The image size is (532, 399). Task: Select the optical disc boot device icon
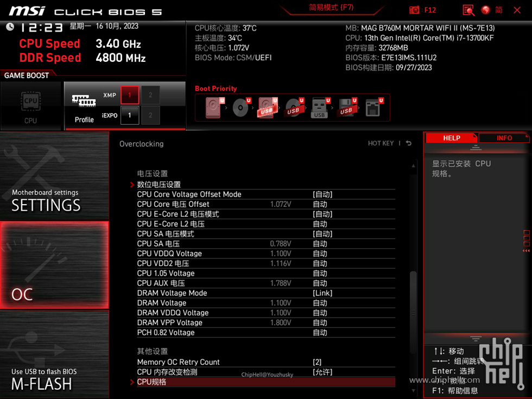tap(241, 107)
